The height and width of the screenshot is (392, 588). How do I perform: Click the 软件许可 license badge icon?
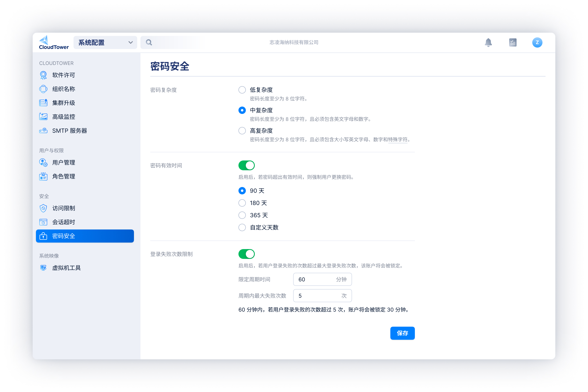(43, 75)
